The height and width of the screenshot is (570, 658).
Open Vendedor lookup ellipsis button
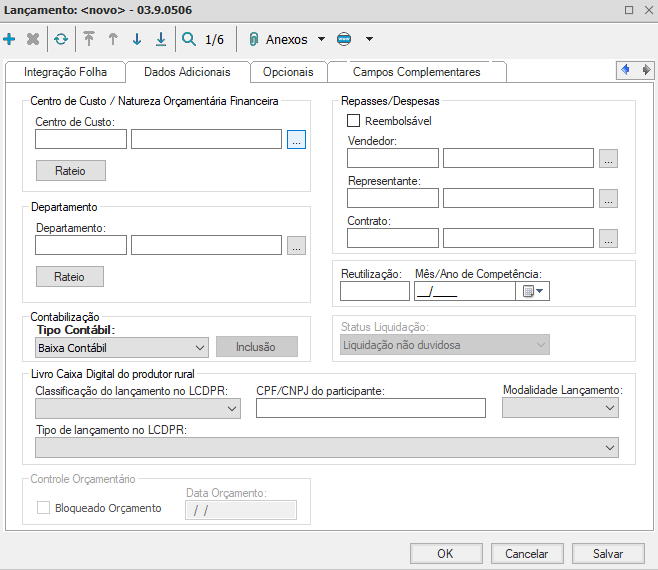[608, 158]
